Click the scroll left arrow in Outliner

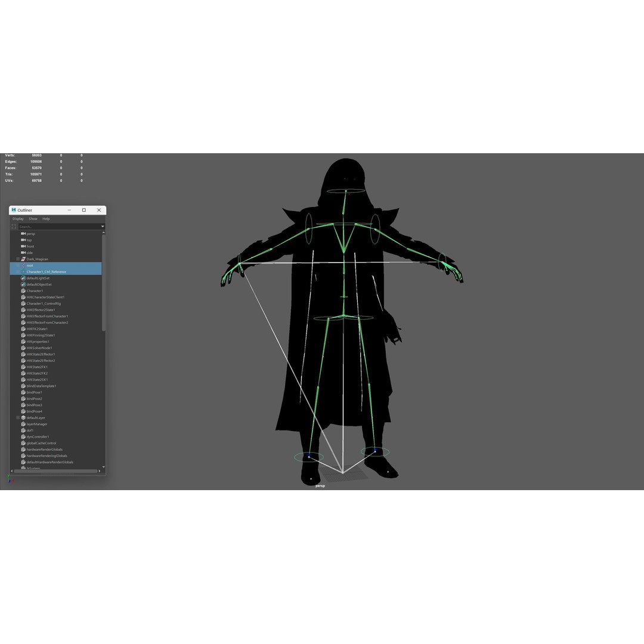11,471
